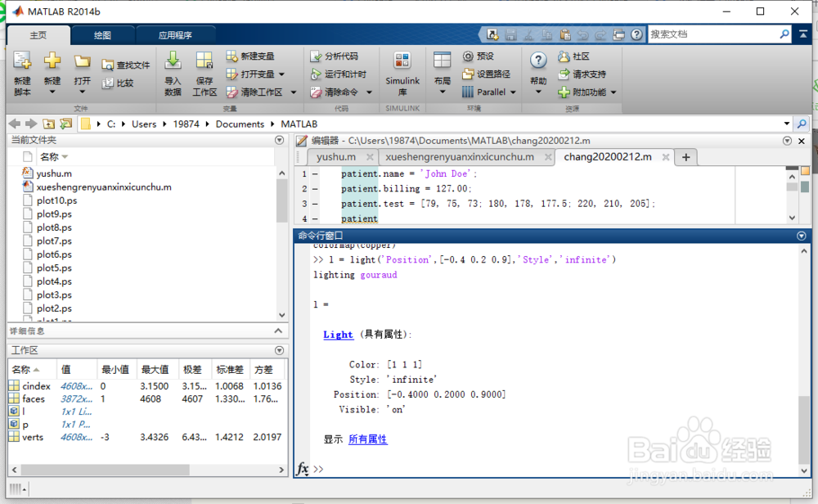The image size is (818, 504).
Task: Switch to the Apps (应用程序) tab
Action: (175, 35)
